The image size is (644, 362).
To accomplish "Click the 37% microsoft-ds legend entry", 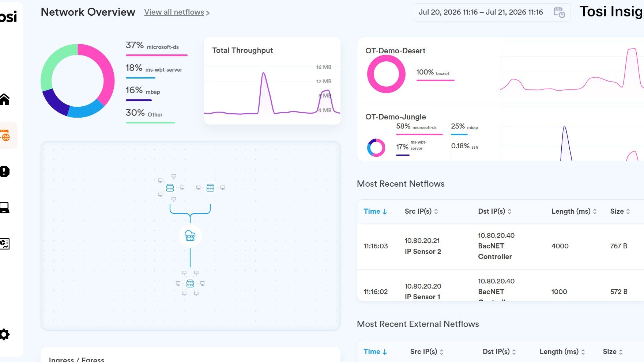I will (157, 48).
